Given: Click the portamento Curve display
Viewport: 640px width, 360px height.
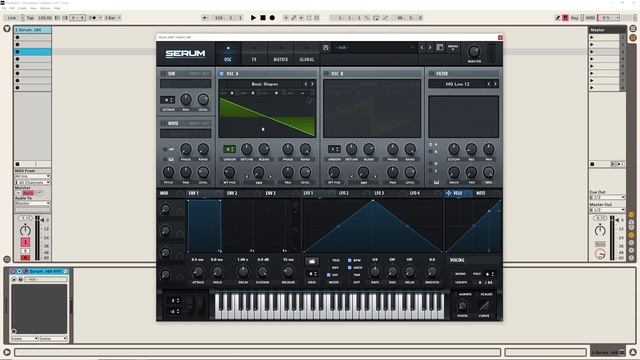Looking at the screenshot, I should [x=484, y=305].
